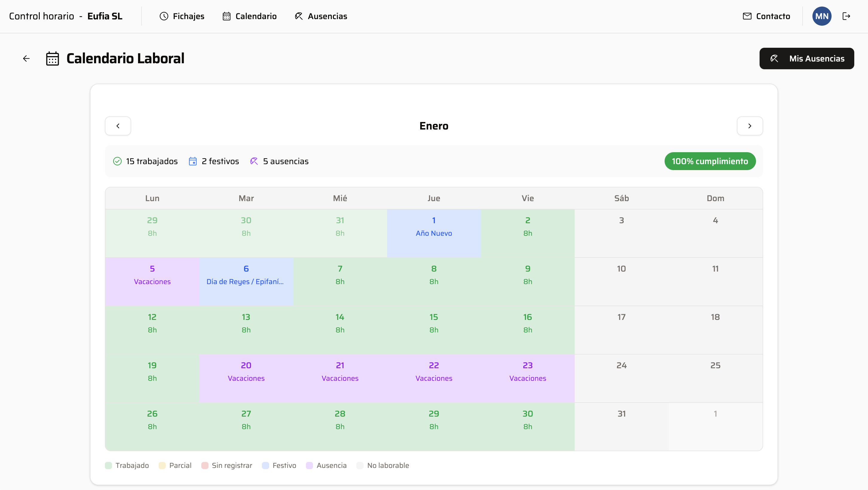The image size is (868, 490).
Task: Open the Fichajes menu item
Action: click(x=182, y=16)
